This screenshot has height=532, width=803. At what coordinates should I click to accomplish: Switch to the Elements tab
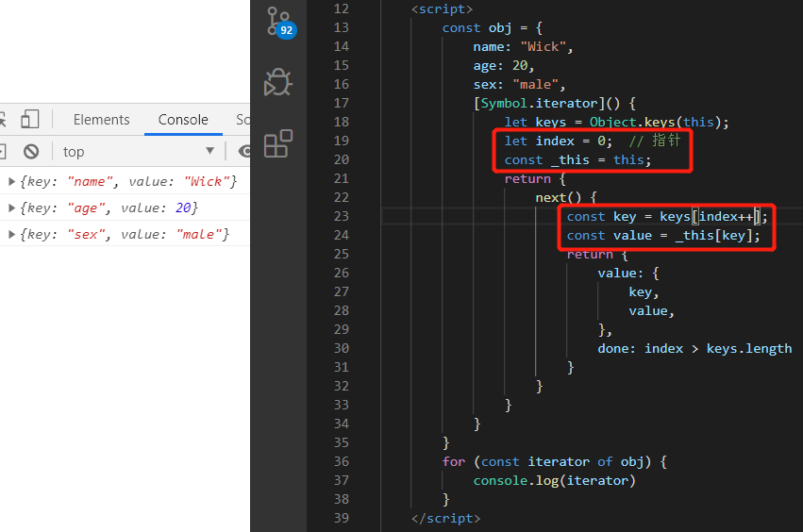(x=101, y=120)
